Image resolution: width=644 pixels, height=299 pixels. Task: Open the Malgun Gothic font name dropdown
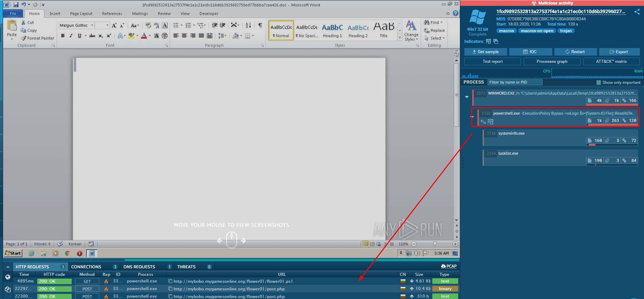pos(92,26)
